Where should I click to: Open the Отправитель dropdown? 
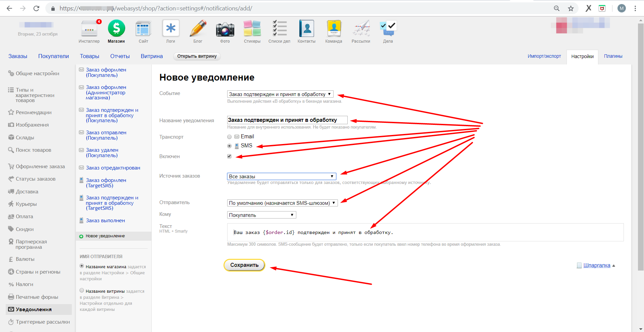tap(282, 203)
